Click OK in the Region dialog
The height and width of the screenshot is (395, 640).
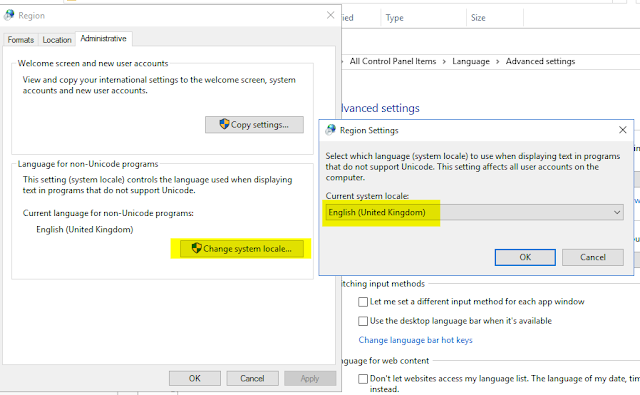[x=195, y=378]
